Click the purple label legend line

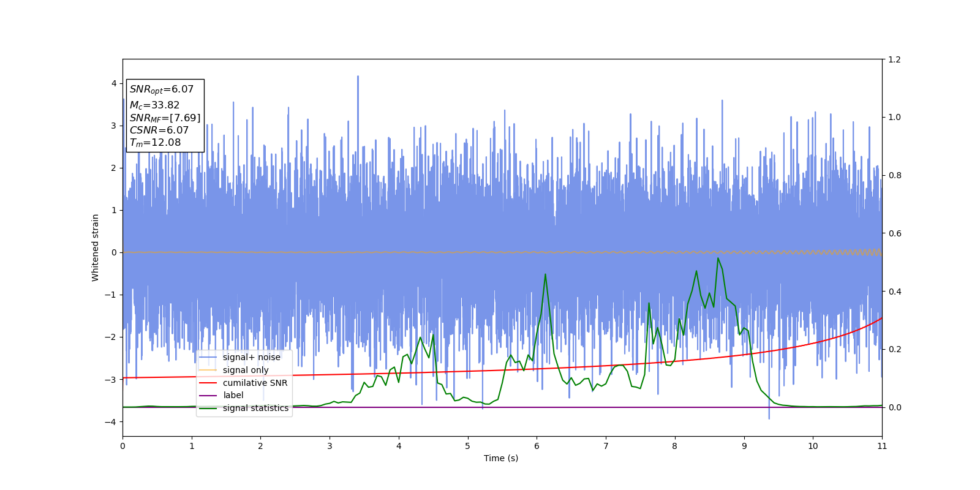click(208, 396)
